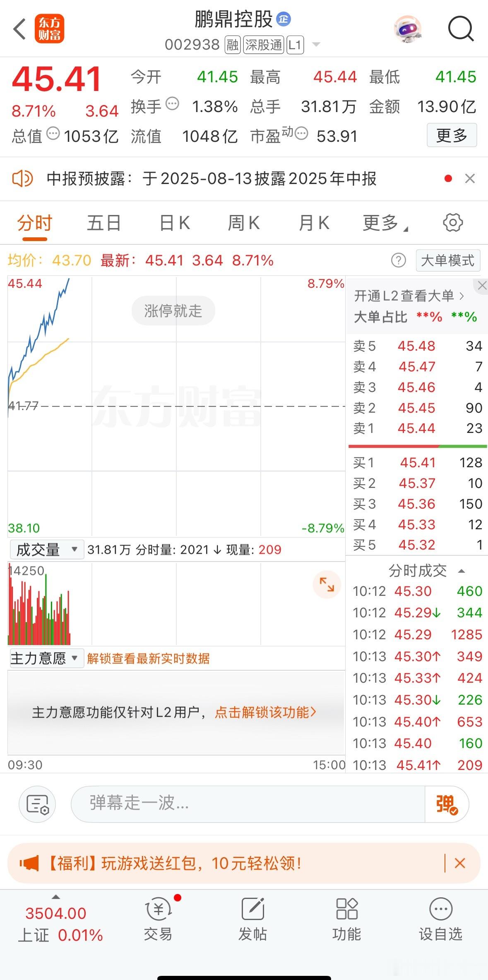Switch to the 五日 tab
Viewport: 488px width, 980px height.
coord(104,223)
